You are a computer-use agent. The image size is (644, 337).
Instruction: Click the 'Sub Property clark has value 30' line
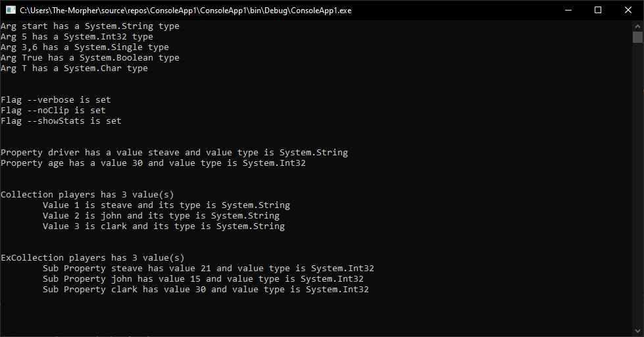[206, 290]
